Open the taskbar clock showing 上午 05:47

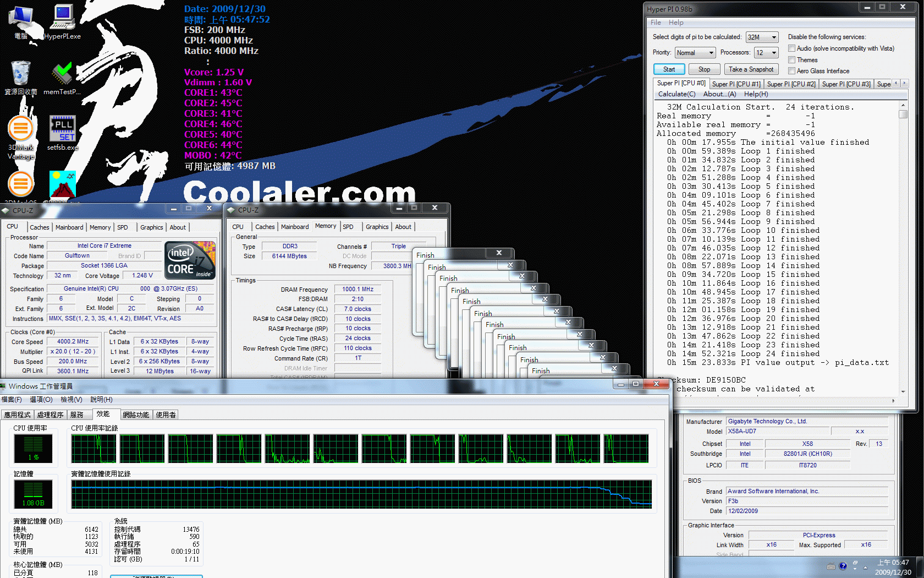pos(893,567)
